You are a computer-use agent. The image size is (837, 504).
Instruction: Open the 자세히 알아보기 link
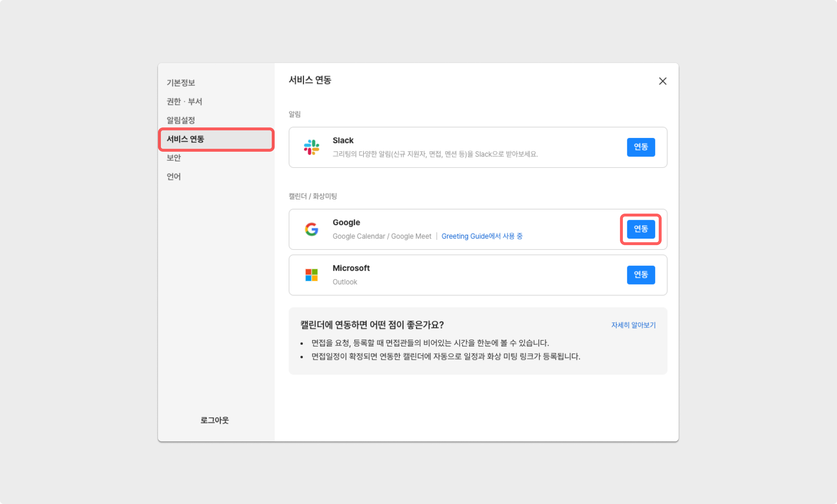pyautogui.click(x=633, y=325)
